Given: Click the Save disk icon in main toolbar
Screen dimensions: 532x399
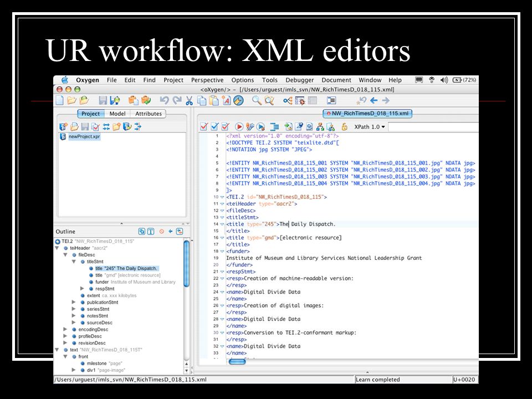Looking at the screenshot, I should coord(103,100).
